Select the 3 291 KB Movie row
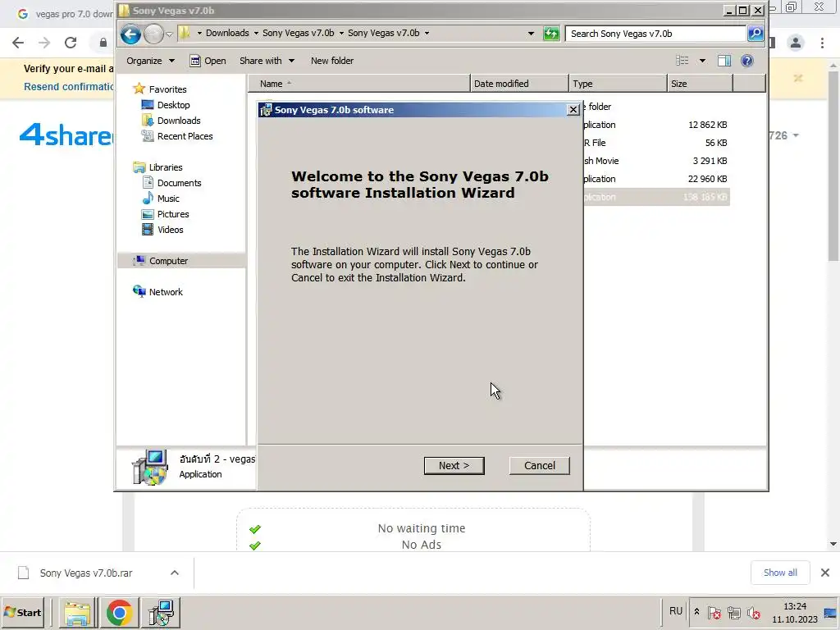The width and height of the screenshot is (840, 630). pos(656,161)
